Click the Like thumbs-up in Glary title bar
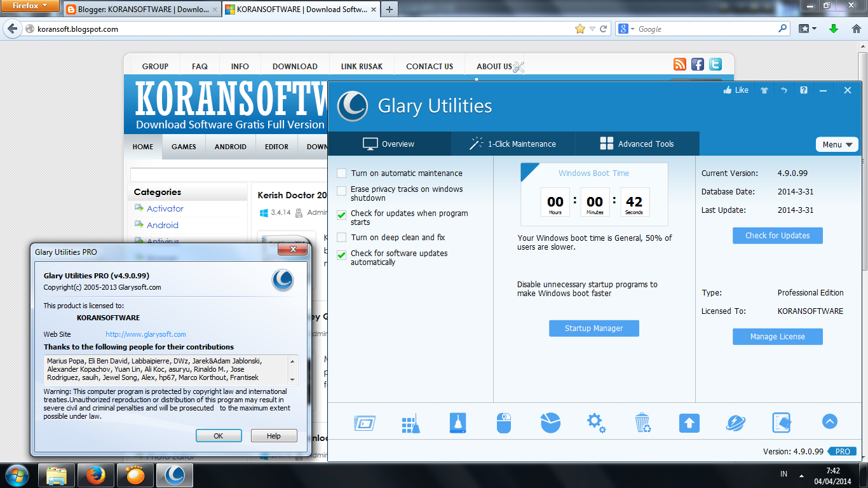This screenshot has height=488, width=868. click(x=736, y=90)
